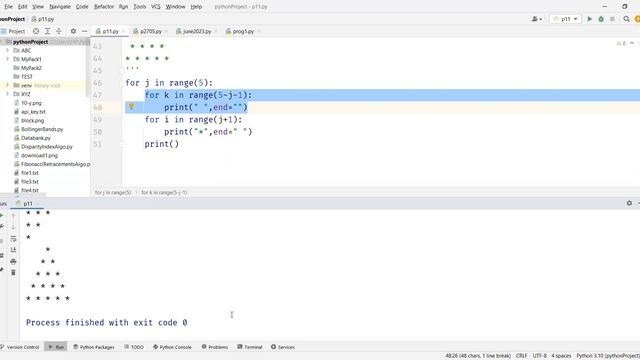
Task: Open Services tool window
Action: 282,347
